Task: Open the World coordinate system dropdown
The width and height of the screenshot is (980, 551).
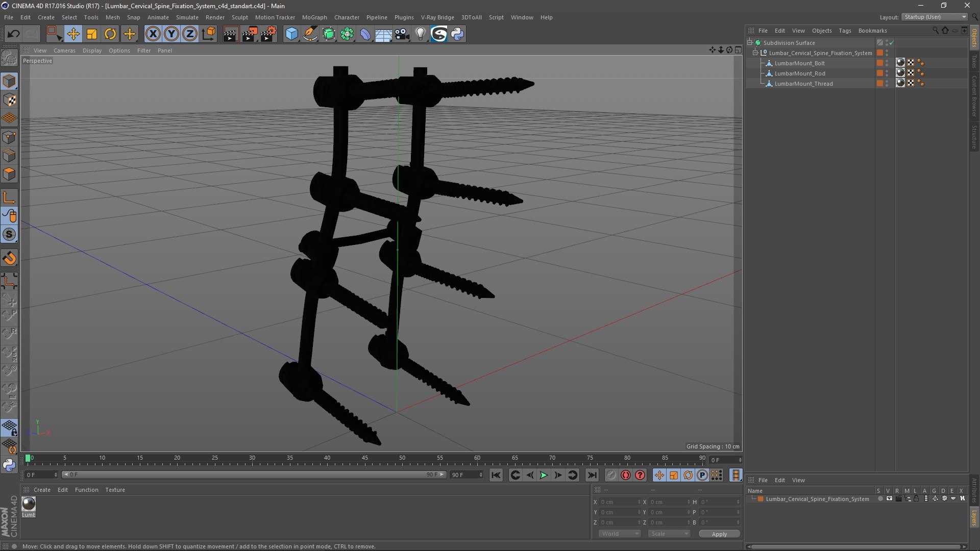Action: (x=620, y=534)
